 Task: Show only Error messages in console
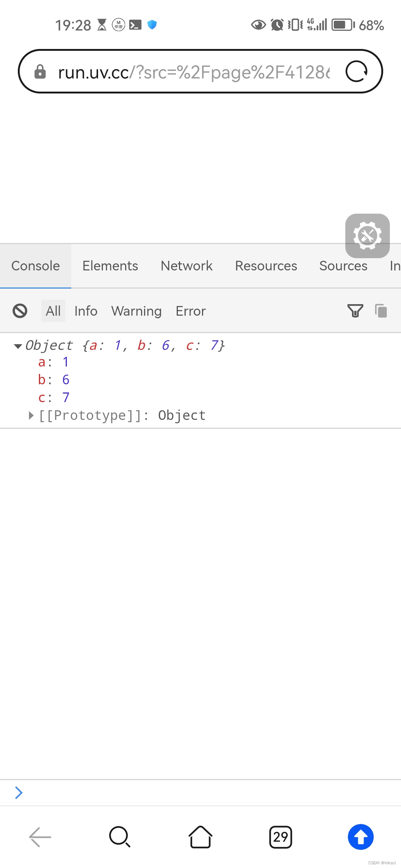(190, 311)
